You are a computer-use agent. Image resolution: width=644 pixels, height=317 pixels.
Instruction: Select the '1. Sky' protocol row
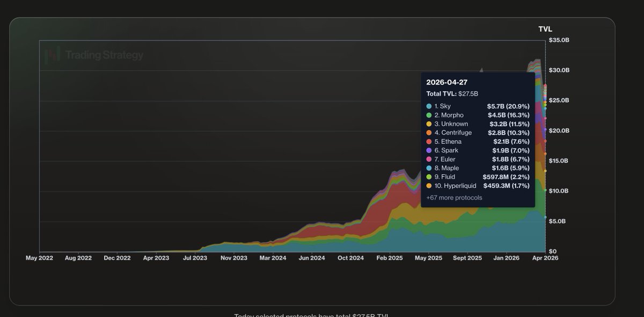coord(478,106)
